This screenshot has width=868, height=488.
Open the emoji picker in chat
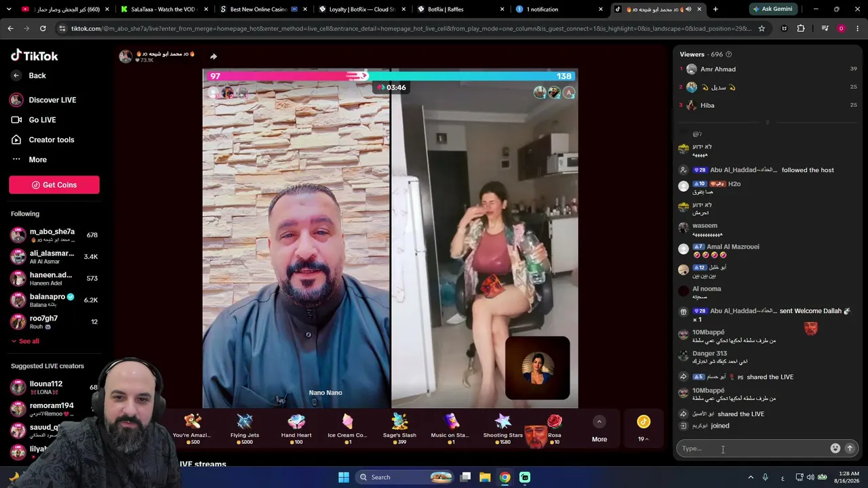(x=835, y=448)
